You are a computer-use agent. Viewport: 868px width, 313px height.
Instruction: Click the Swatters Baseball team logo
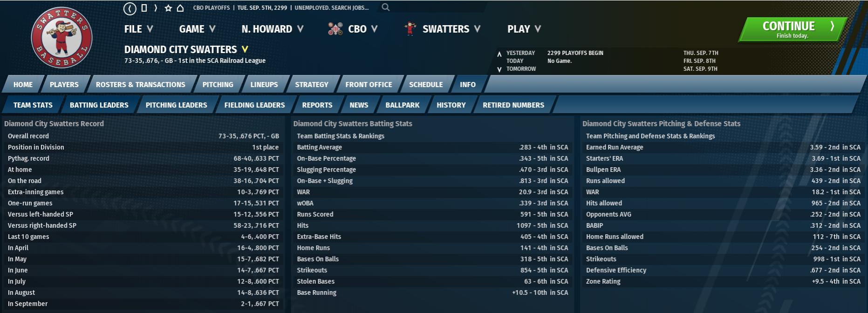coord(62,37)
